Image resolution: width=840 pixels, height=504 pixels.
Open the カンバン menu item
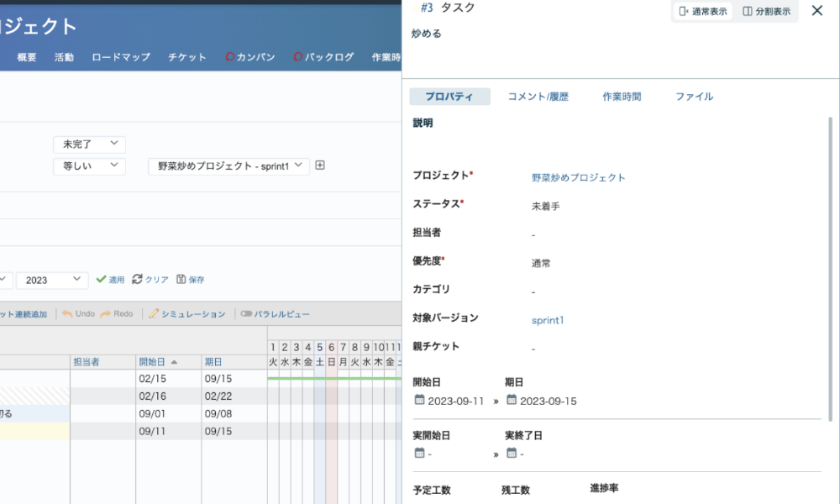(x=250, y=57)
